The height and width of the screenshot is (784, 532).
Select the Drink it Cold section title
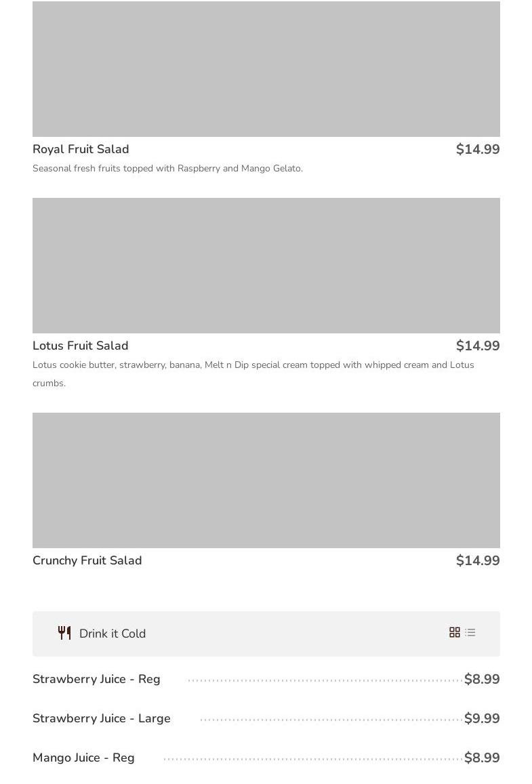(x=112, y=634)
